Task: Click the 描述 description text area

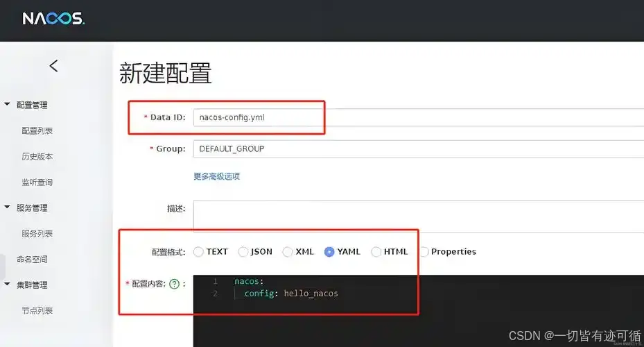Action: [x=419, y=217]
